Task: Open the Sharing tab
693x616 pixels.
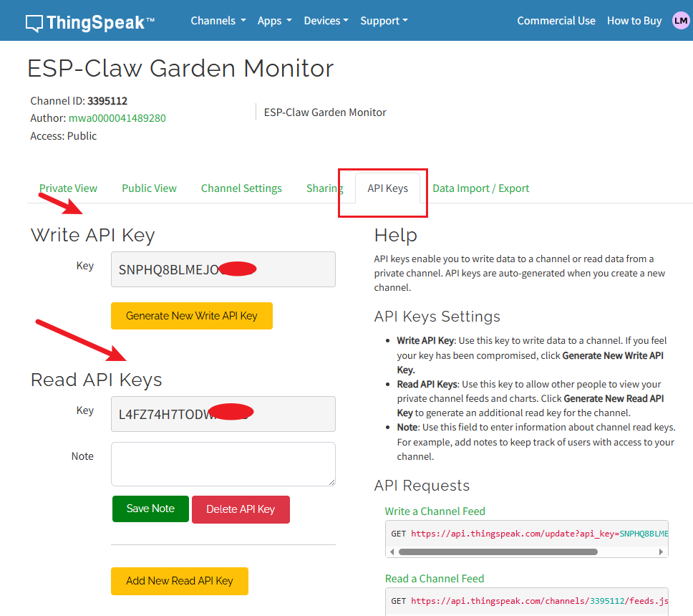Action: click(325, 188)
